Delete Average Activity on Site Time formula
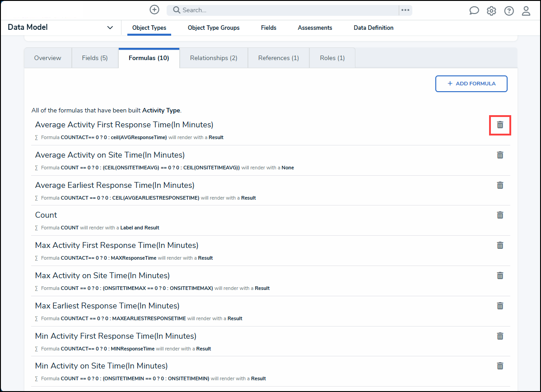Image resolution: width=541 pixels, height=392 pixels. 500,155
